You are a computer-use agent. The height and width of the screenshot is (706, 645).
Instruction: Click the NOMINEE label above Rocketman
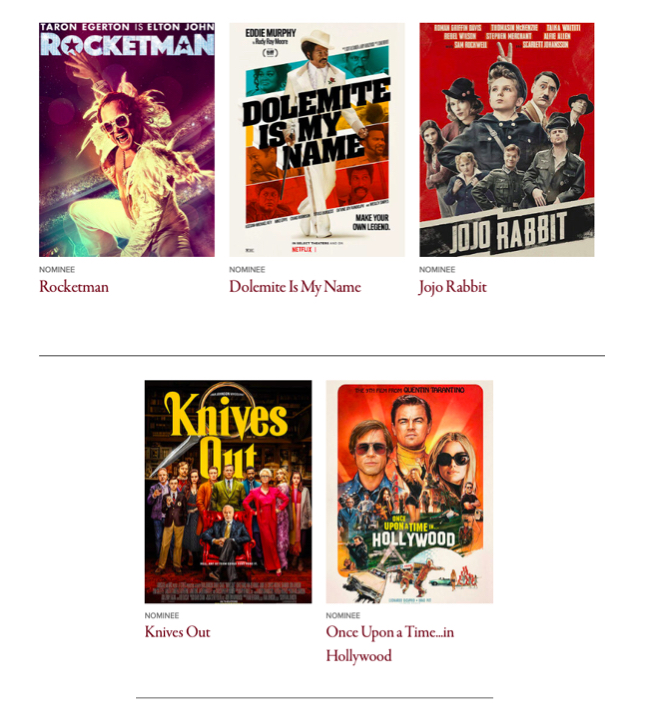pyautogui.click(x=57, y=270)
